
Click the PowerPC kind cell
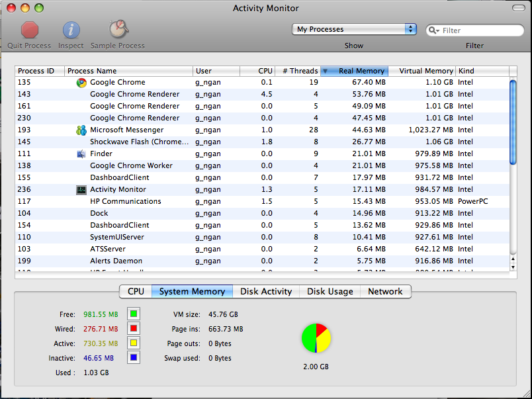pyautogui.click(x=472, y=202)
